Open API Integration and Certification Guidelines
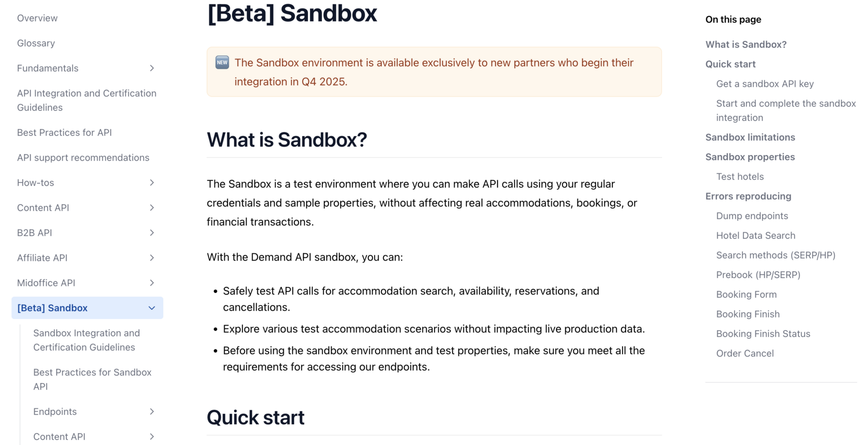This screenshot has width=868, height=445. point(87,100)
